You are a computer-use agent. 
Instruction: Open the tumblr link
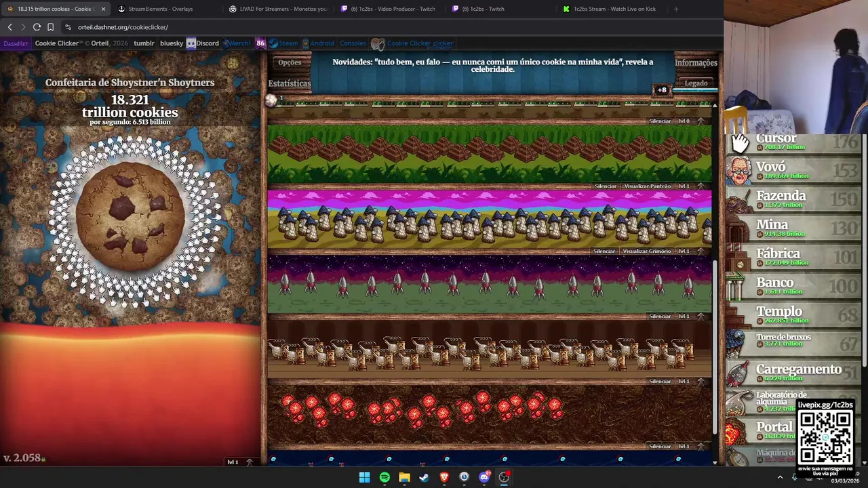(144, 43)
